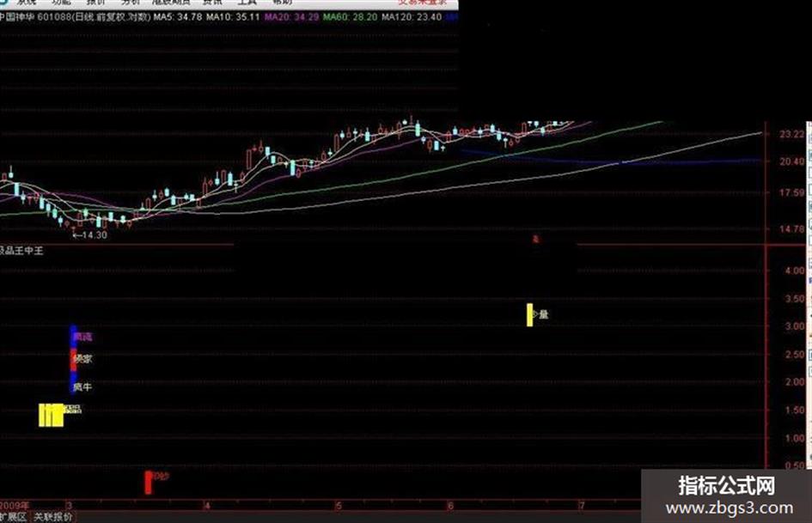Click the 23.22 price axis label

pyautogui.click(x=792, y=134)
